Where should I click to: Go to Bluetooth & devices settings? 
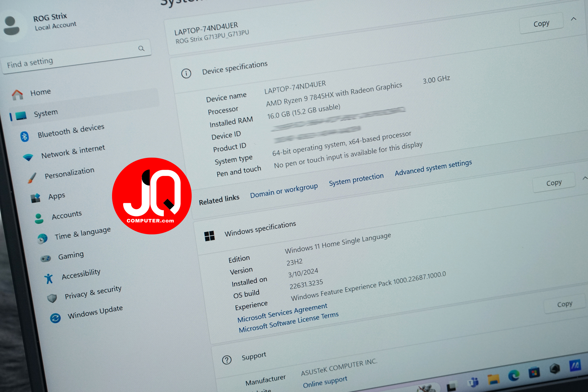(71, 131)
